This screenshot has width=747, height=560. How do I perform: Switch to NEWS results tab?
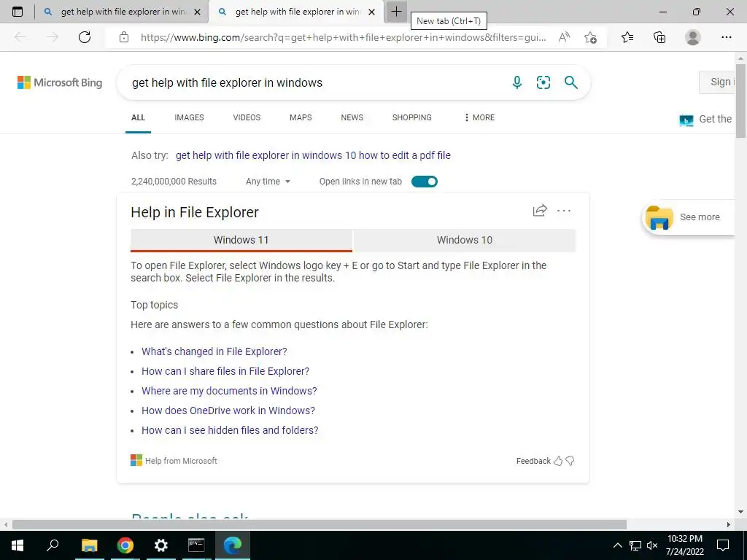click(352, 117)
